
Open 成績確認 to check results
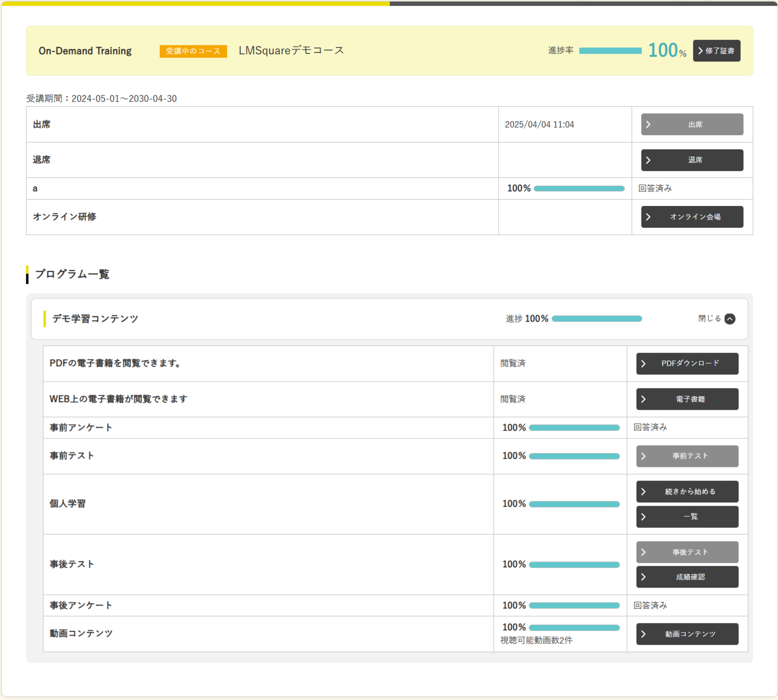tap(687, 577)
